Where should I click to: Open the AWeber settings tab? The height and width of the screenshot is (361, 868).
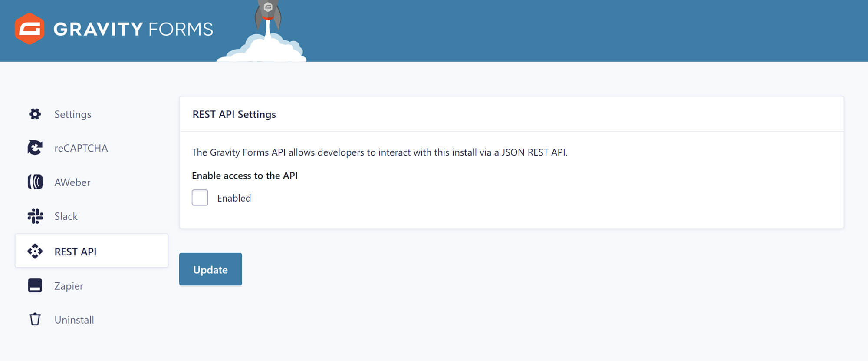72,182
